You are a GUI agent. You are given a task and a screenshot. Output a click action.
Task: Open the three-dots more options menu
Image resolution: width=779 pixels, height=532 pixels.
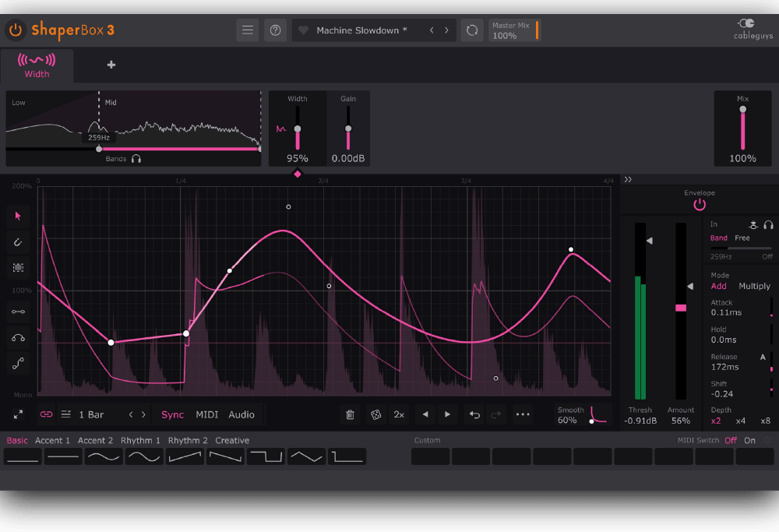pos(523,414)
